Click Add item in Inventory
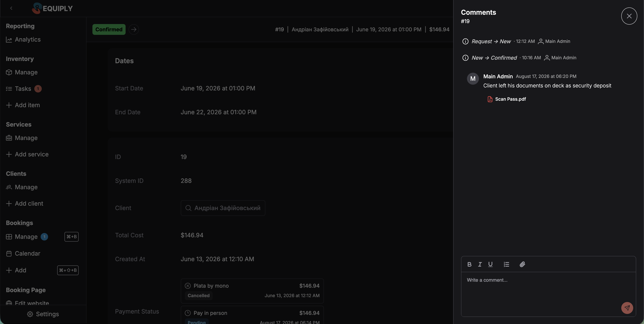 pyautogui.click(x=23, y=105)
